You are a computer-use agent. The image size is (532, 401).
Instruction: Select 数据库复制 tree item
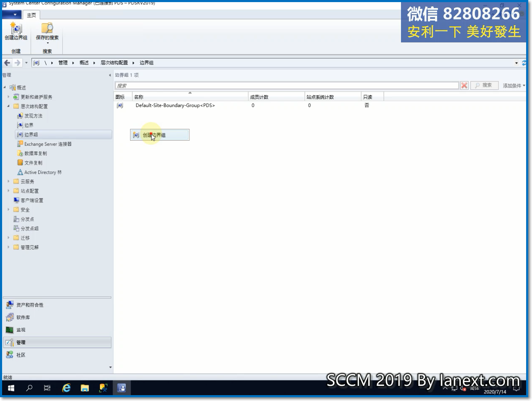(x=36, y=153)
